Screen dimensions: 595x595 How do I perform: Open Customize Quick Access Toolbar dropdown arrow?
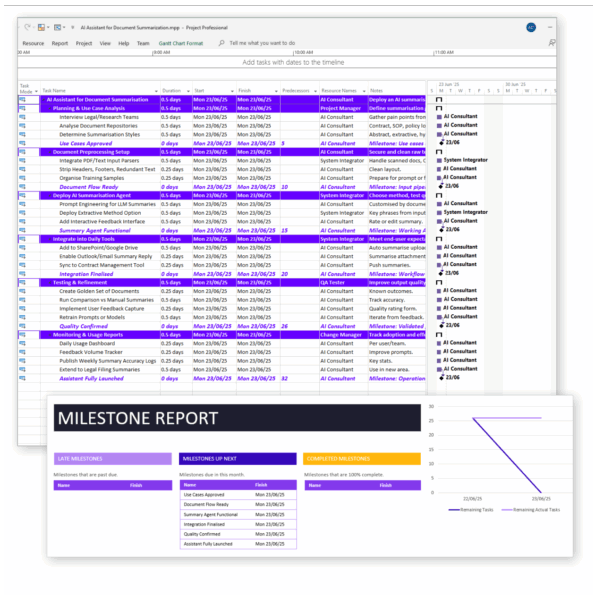[x=72, y=27]
